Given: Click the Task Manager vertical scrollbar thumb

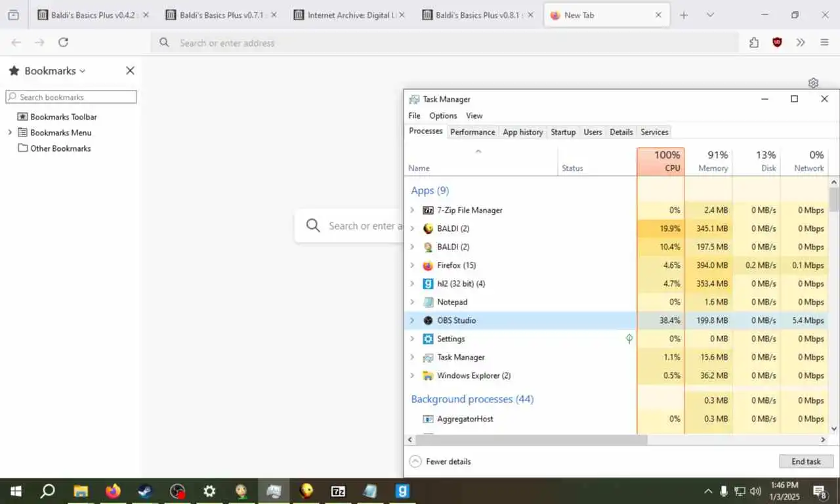Looking at the screenshot, I should click(x=834, y=199).
